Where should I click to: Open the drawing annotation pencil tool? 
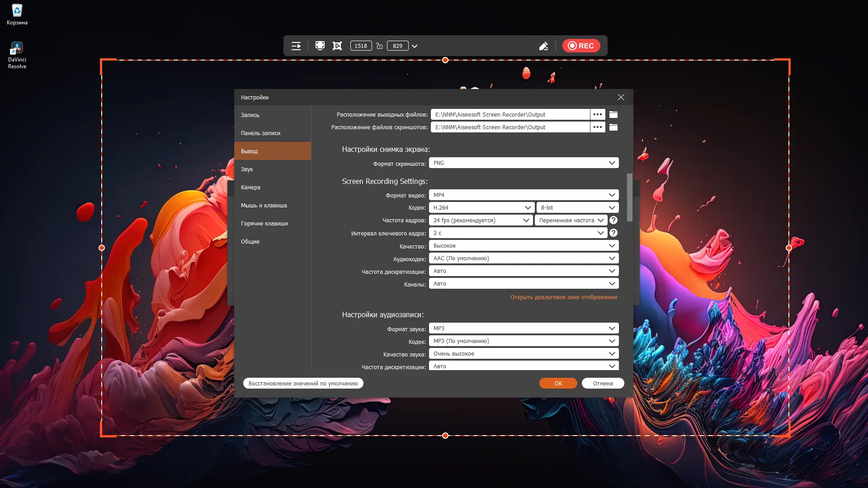click(x=543, y=46)
